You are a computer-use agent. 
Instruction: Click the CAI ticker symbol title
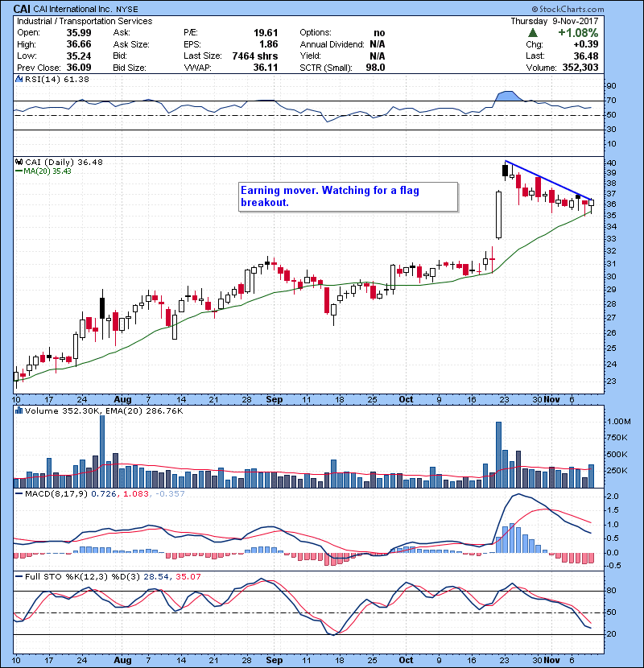21,9
